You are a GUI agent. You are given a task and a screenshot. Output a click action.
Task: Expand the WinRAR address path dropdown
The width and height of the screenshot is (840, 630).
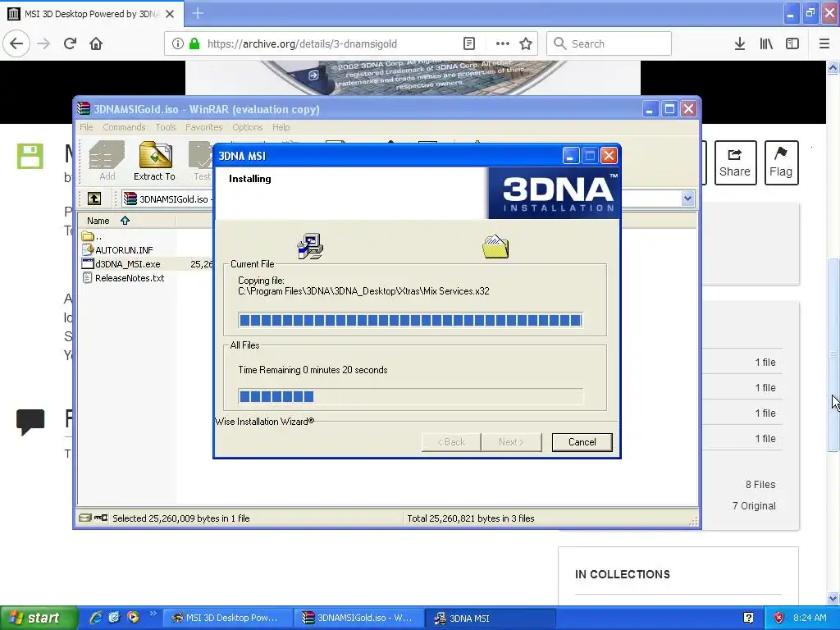(x=687, y=199)
